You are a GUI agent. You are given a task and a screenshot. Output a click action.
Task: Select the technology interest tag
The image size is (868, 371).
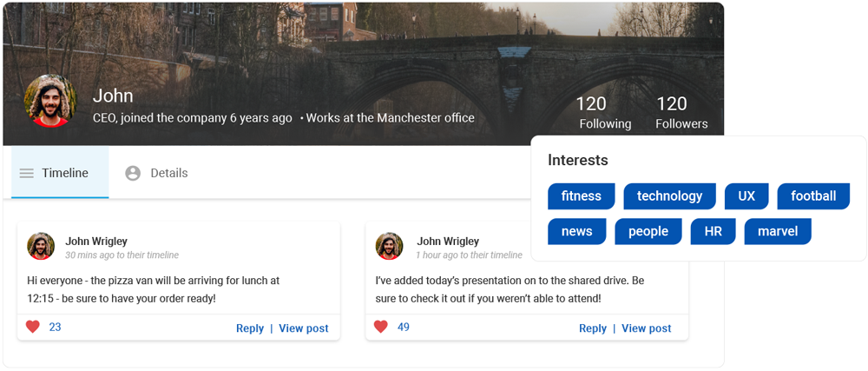(x=670, y=196)
